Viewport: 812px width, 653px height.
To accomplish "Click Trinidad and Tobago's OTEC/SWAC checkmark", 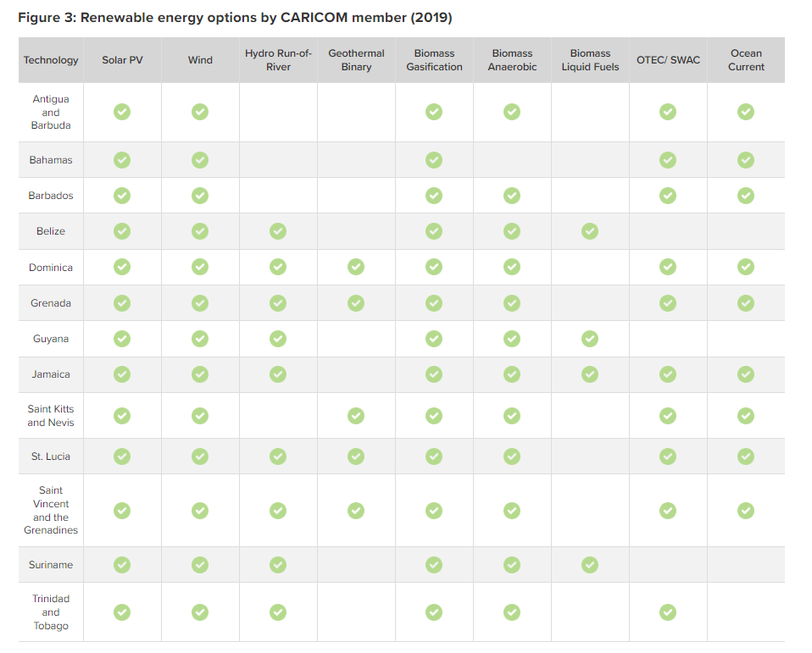I will 668,612.
